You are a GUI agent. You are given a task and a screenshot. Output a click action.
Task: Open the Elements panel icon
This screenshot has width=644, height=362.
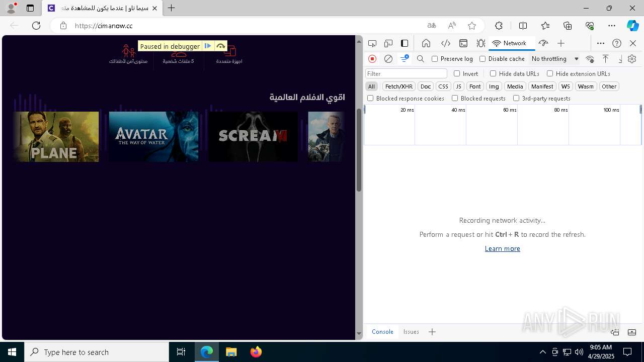coord(445,43)
